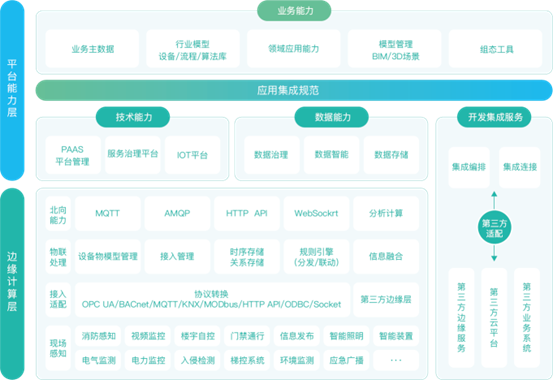Select the 数据存储 box
This screenshot has width=553, height=380.
391,155
